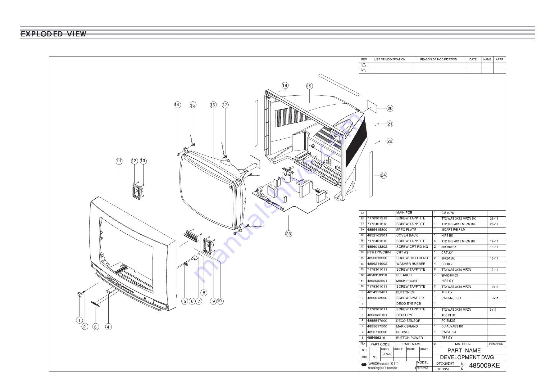Click 'DAEWOO Electronics CO.,LTD.' company name
The height and width of the screenshot is (392, 555).
[383, 364]
